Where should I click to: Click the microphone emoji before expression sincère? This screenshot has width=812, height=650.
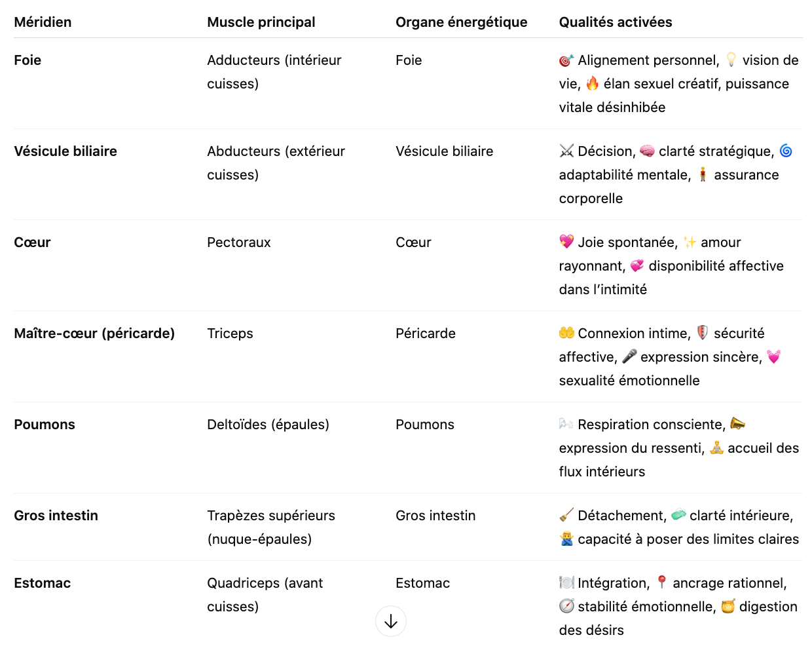point(629,356)
